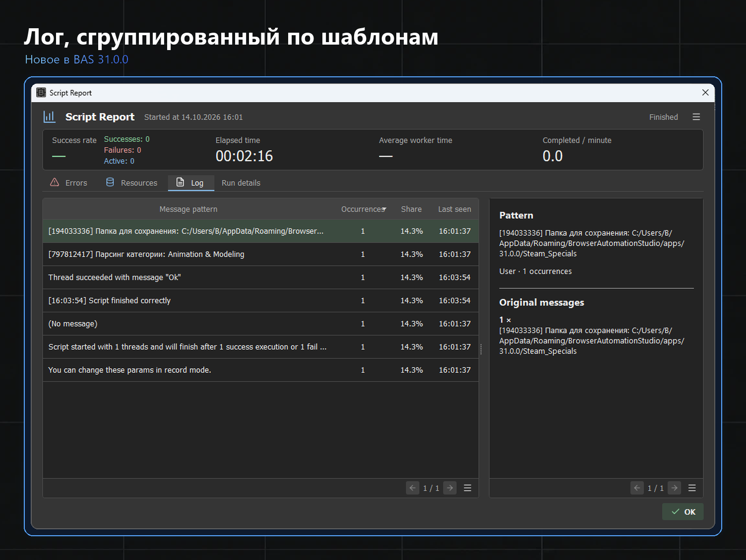The image size is (746, 560).
Task: Sort by Share column header
Action: tap(411, 209)
